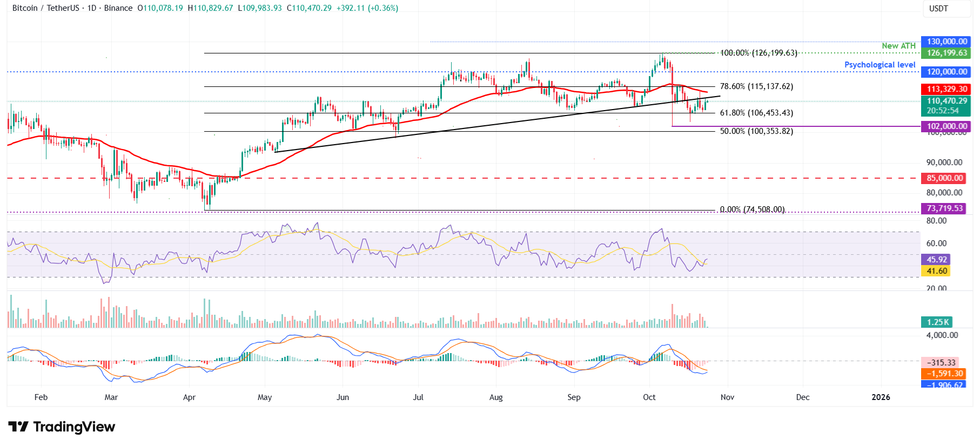980x447 pixels.
Task: Click the MACD histogram value -315.33
Action: 941,363
